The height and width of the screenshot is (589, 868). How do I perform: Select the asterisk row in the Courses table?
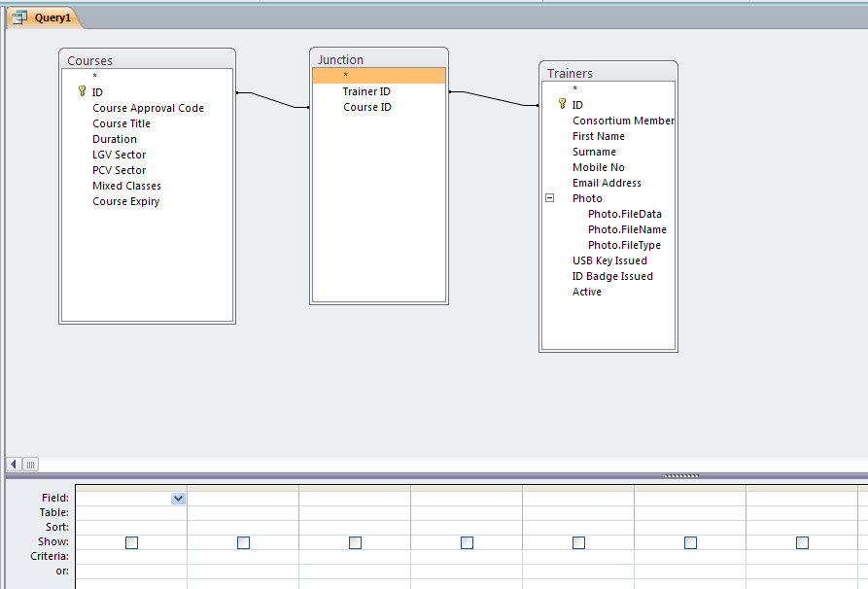click(x=147, y=76)
